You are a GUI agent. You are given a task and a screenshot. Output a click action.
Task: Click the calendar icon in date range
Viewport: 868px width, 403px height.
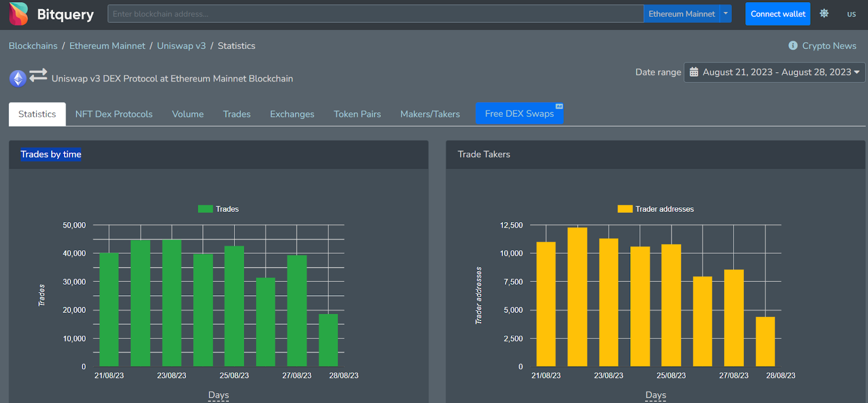(x=694, y=72)
